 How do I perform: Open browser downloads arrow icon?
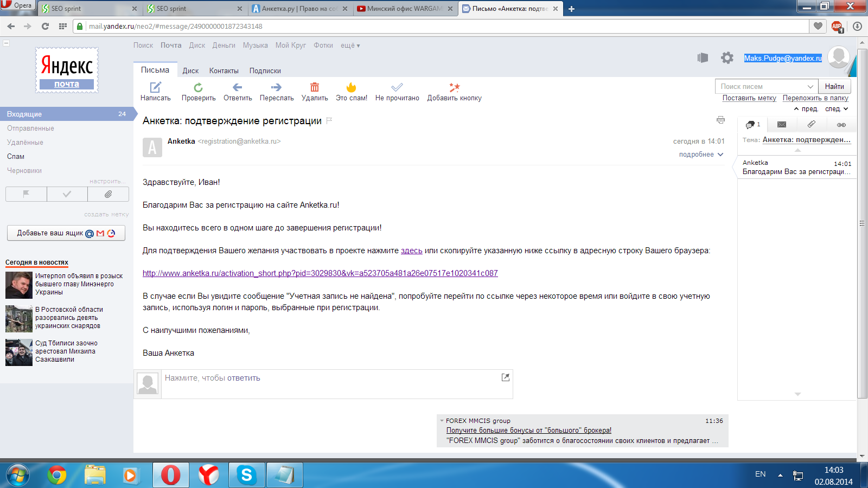coord(858,26)
